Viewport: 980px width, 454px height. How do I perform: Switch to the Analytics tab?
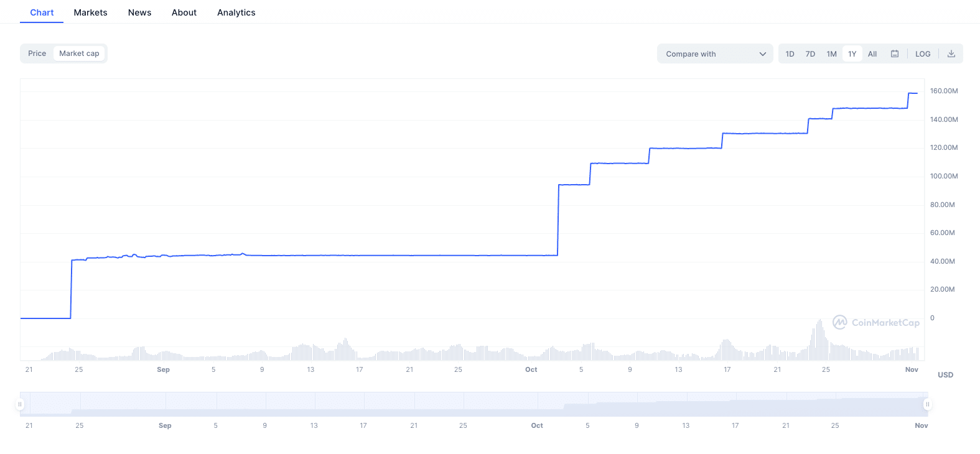[x=236, y=12]
